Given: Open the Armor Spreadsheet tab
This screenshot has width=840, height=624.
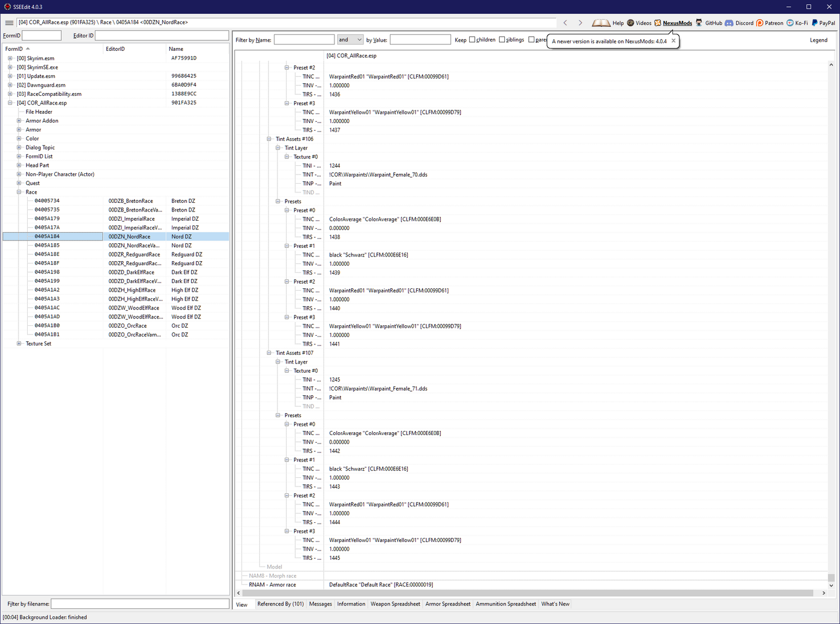Looking at the screenshot, I should [448, 604].
